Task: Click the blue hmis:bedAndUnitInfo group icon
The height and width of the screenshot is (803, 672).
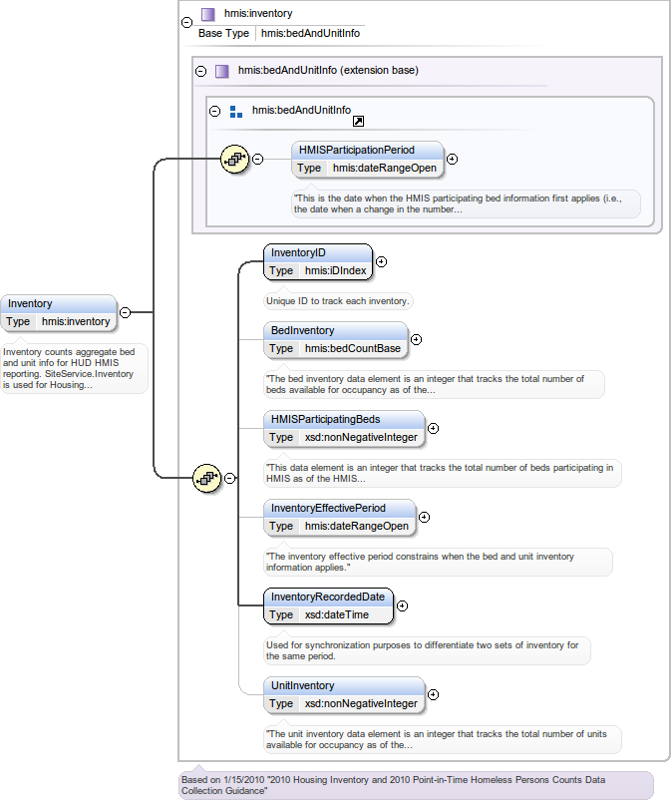Action: pos(236,111)
